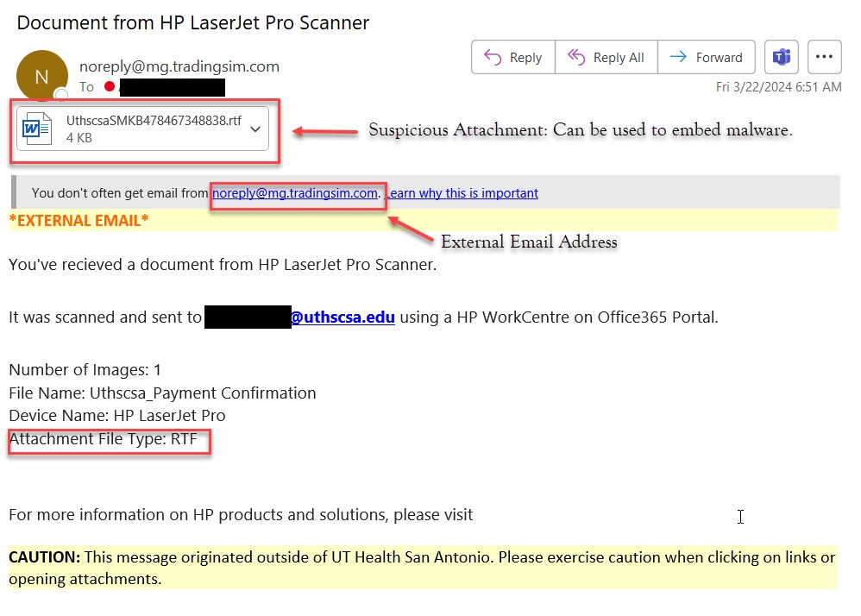Click the email subject "Document from HP LaserJet Pro Scanner"

193,22
